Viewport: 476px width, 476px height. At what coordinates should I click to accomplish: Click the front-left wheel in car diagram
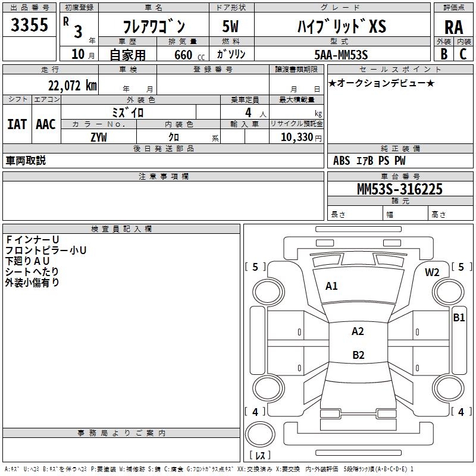coord(267,290)
